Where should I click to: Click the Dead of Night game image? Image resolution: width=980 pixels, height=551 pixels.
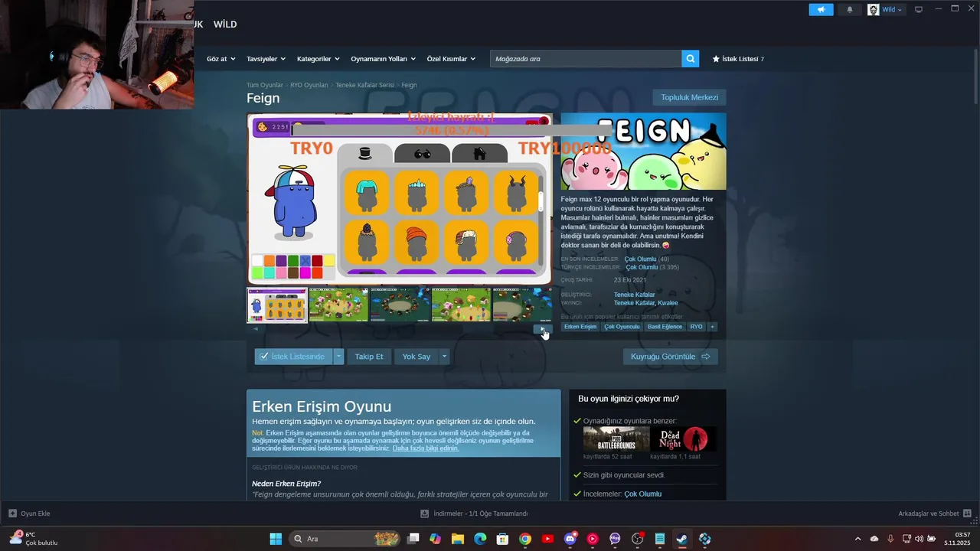[x=684, y=439]
